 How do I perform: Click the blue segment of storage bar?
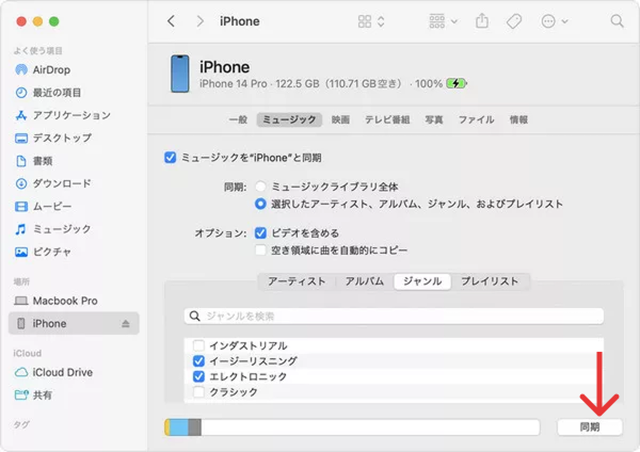(179, 427)
